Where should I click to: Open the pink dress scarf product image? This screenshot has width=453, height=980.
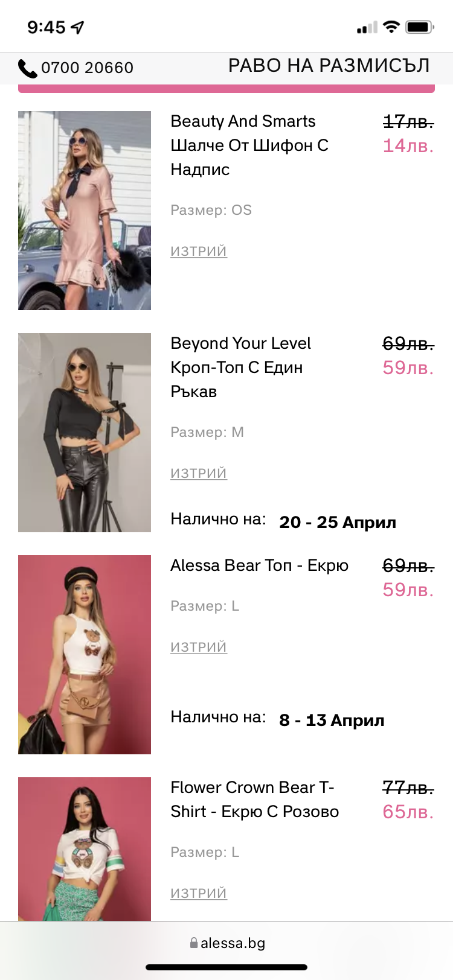pyautogui.click(x=85, y=210)
